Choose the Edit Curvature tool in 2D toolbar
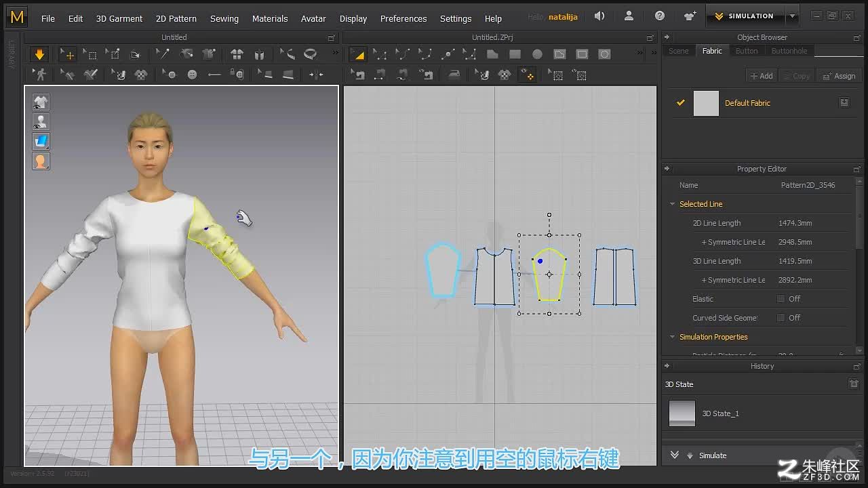The width and height of the screenshot is (868, 488). (x=402, y=54)
